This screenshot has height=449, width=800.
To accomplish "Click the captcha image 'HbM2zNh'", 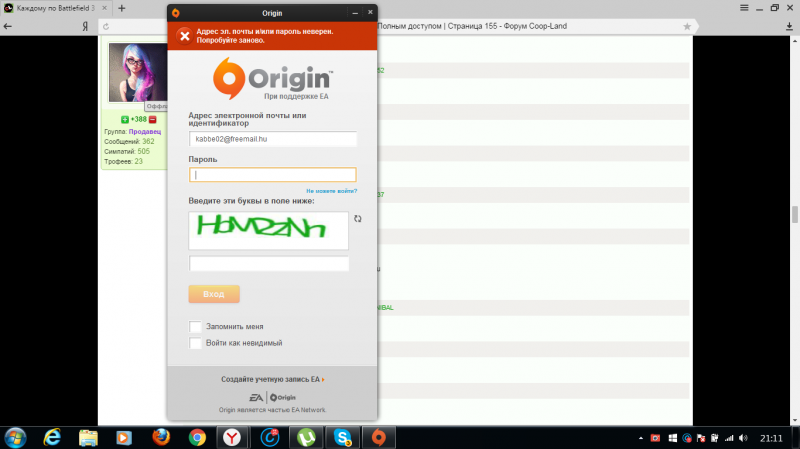I will (x=268, y=231).
